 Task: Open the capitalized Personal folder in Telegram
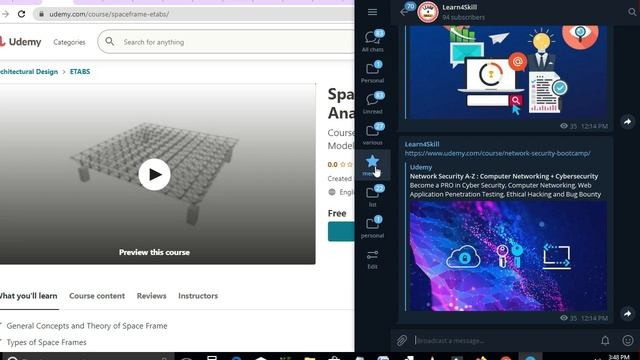(x=372, y=72)
